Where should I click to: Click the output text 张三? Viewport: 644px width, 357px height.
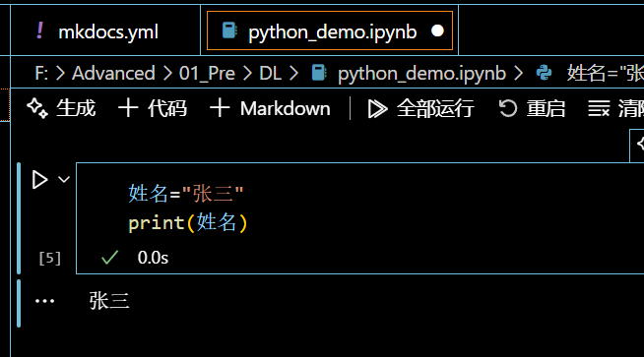[109, 301]
